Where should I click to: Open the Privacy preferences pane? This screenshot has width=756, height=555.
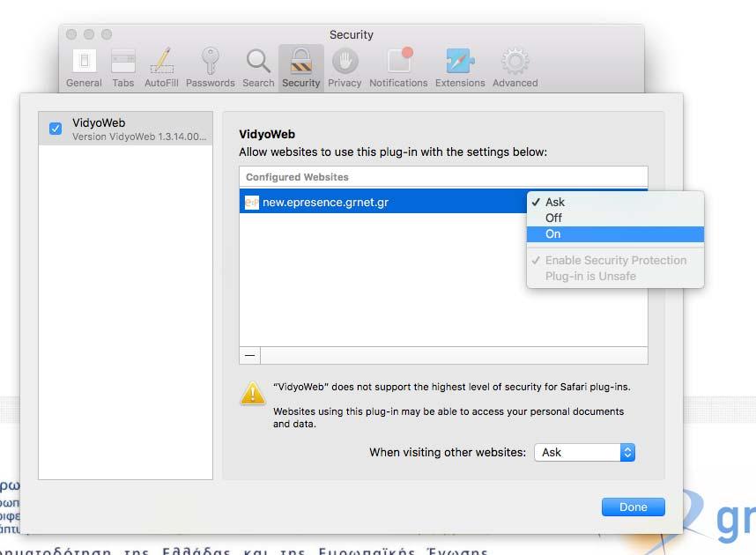tap(345, 68)
